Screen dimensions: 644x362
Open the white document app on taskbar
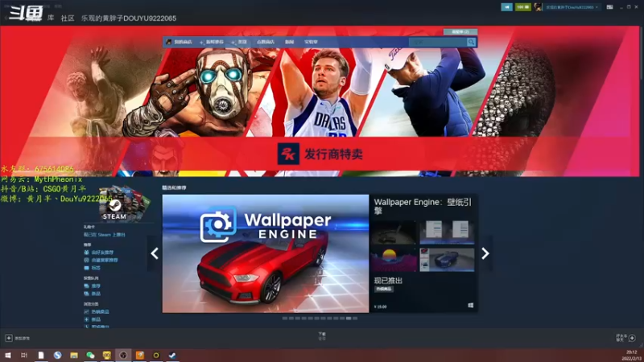coord(41,355)
